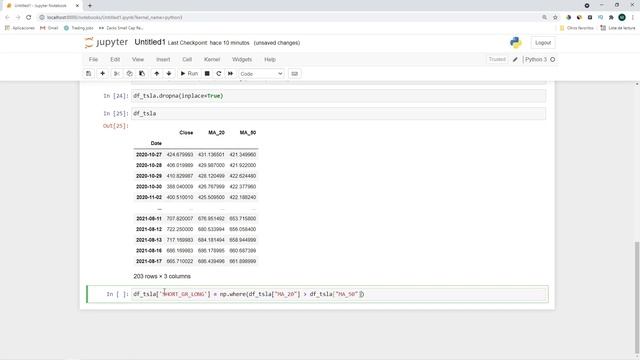Image resolution: width=640 pixels, height=360 pixels.
Task: Open the Help menu
Action: click(270, 60)
